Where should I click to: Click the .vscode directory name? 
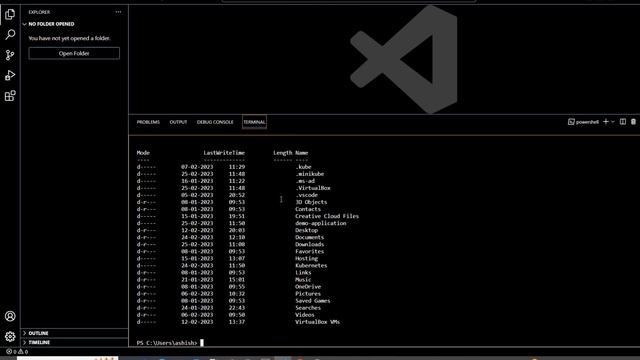(x=306, y=195)
